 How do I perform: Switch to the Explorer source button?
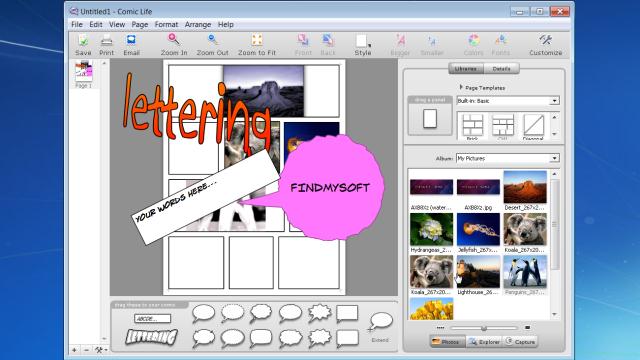[x=484, y=342]
